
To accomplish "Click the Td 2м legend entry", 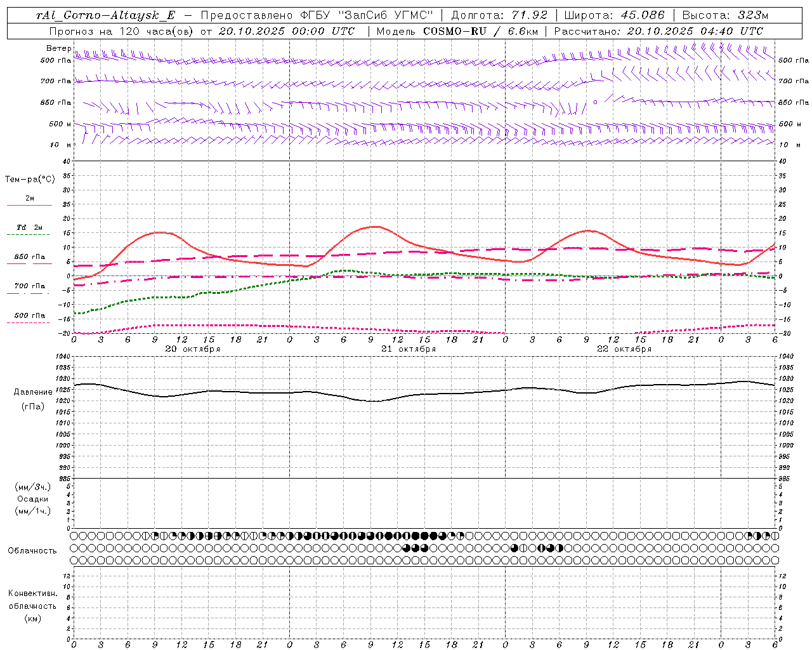I will pos(29,227).
